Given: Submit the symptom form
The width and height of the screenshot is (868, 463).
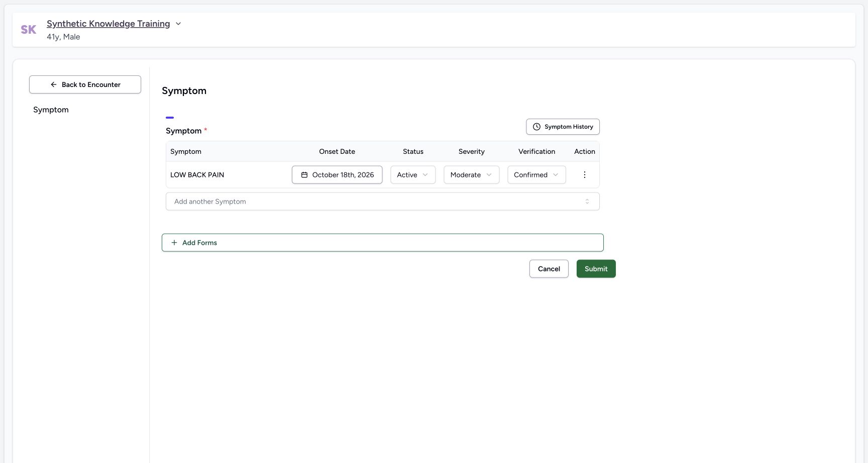Looking at the screenshot, I should [x=596, y=269].
